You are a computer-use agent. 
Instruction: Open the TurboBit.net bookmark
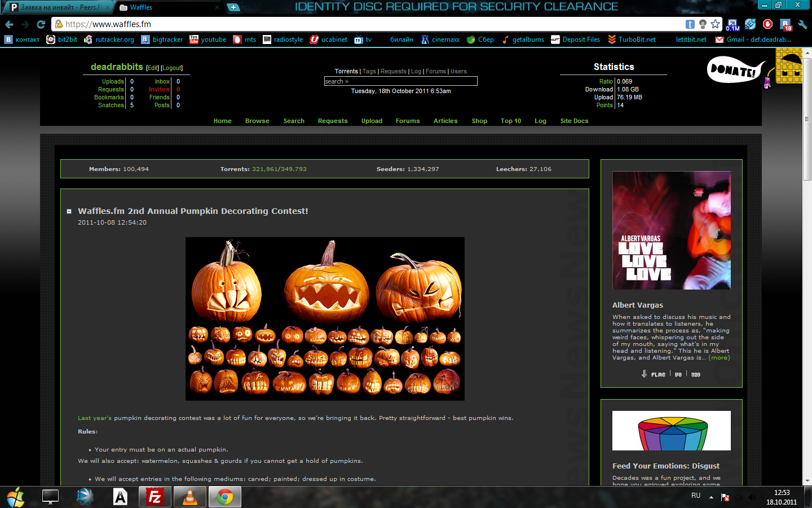coord(632,40)
